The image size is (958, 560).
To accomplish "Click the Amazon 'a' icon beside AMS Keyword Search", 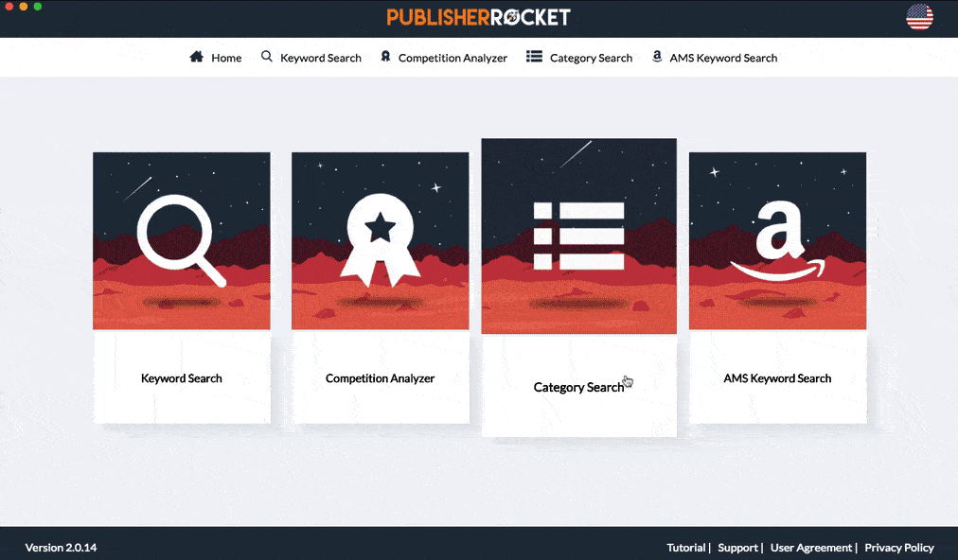I will [658, 57].
